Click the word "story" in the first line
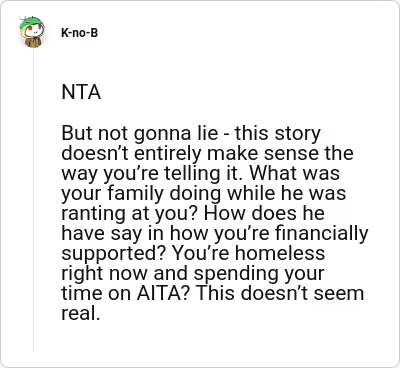 297,134
